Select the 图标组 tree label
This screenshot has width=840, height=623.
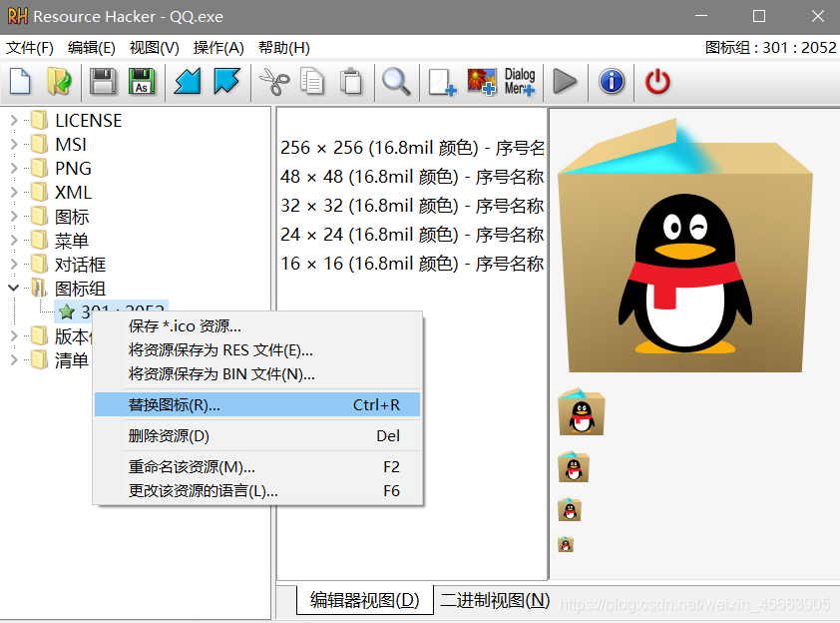[81, 288]
